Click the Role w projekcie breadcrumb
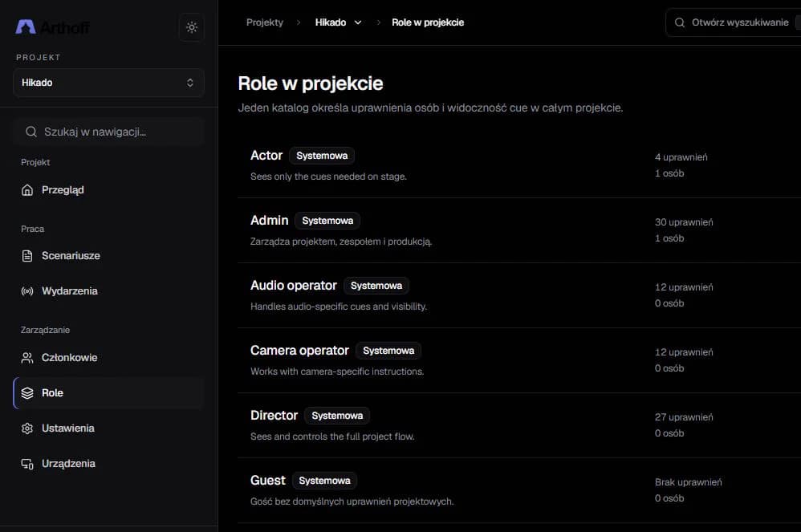Image resolution: width=801 pixels, height=532 pixels. click(428, 22)
